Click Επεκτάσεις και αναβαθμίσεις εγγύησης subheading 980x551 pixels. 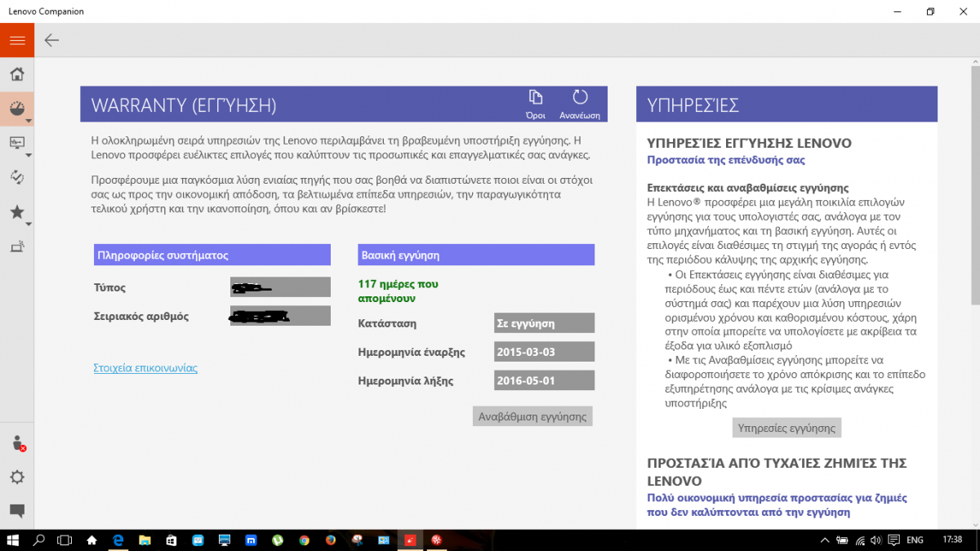tap(748, 188)
